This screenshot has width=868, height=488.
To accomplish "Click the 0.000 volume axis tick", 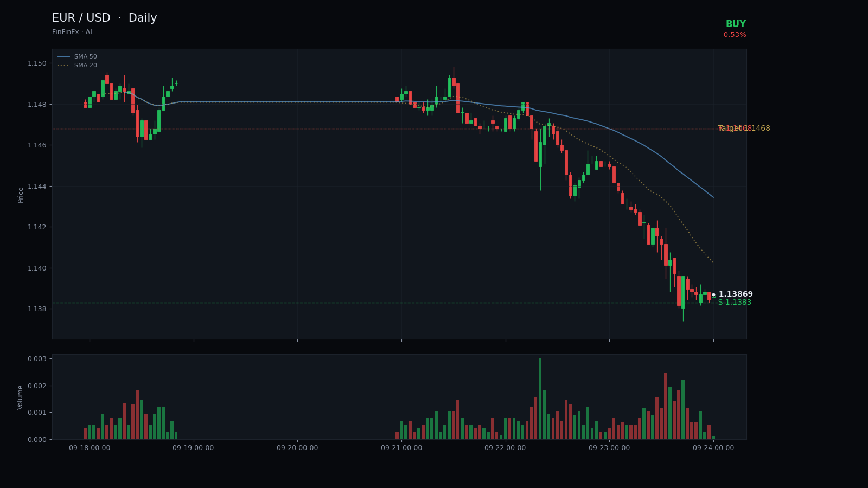I will click(x=37, y=440).
